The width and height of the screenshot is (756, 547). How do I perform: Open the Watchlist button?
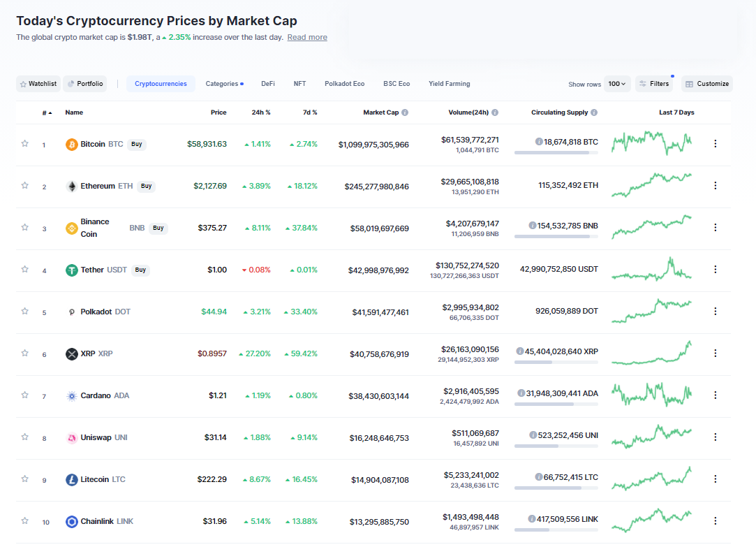(x=38, y=84)
